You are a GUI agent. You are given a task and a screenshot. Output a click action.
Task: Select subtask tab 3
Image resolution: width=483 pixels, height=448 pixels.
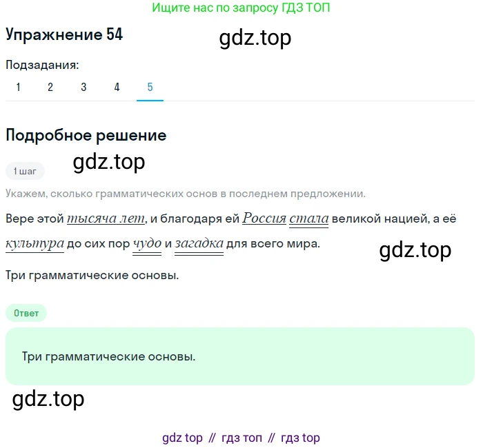coord(83,87)
